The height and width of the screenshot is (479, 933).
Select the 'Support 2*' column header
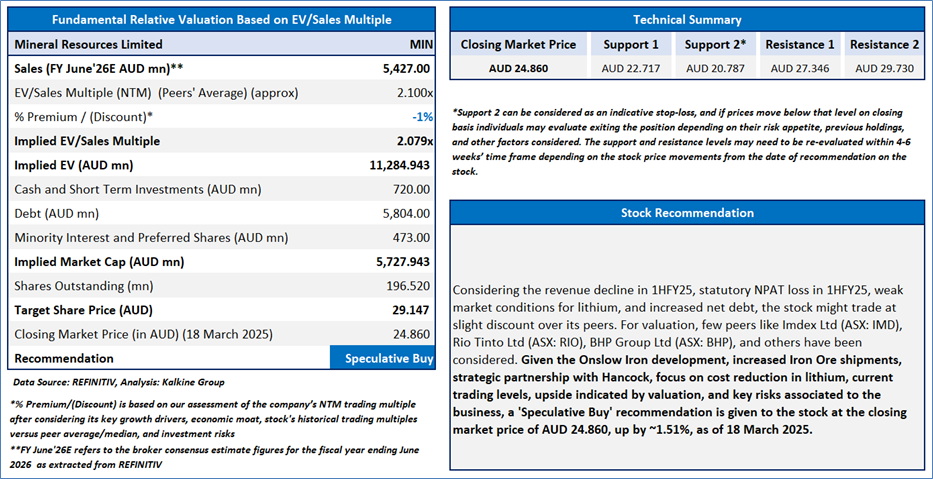click(715, 45)
